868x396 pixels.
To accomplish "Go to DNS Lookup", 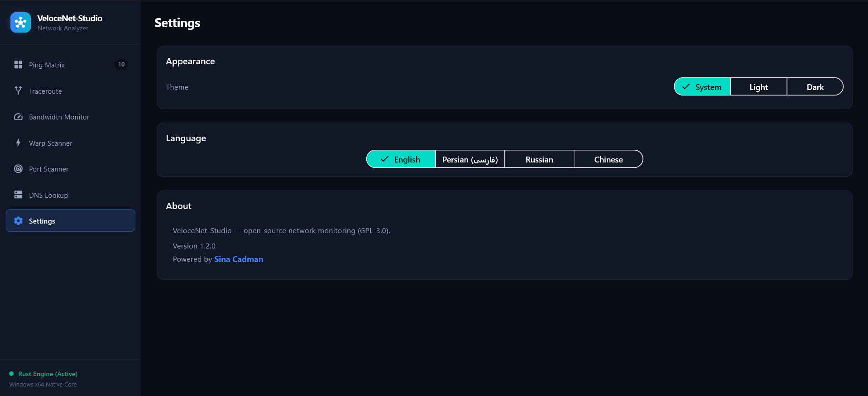I will (71, 195).
